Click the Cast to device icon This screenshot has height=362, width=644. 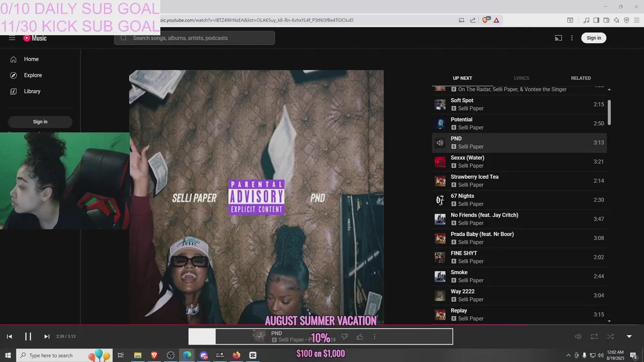(558, 38)
